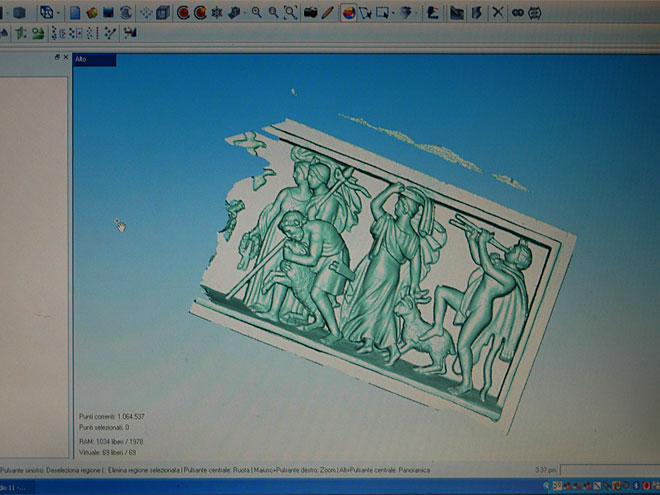
Task: Click the side panel restore/float button
Action: point(57,57)
